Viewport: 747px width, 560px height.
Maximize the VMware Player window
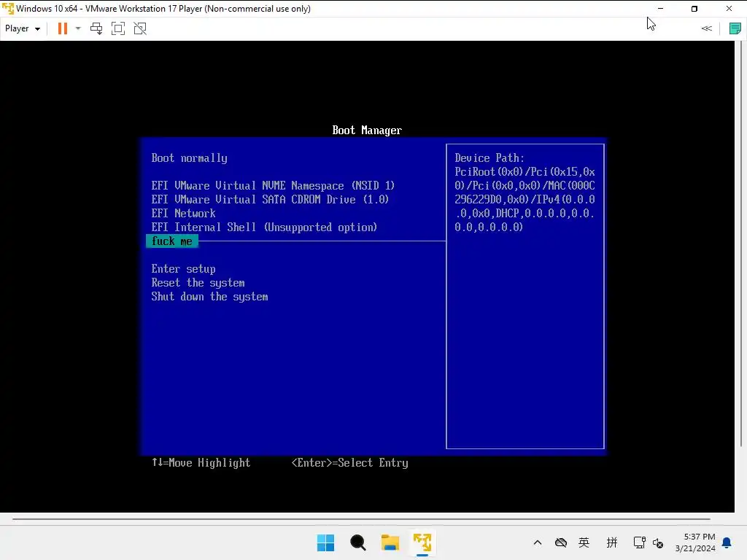(694, 9)
